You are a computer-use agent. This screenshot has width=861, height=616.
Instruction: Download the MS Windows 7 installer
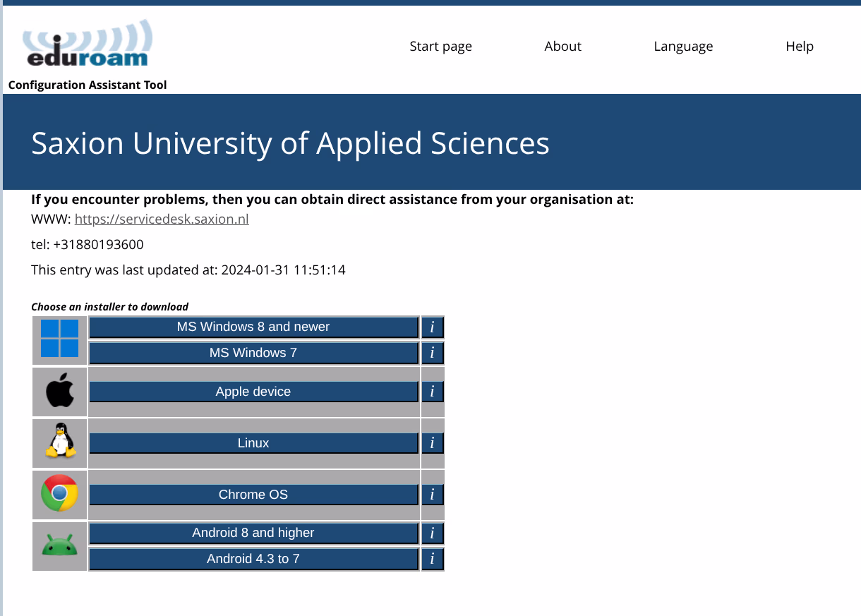(253, 353)
